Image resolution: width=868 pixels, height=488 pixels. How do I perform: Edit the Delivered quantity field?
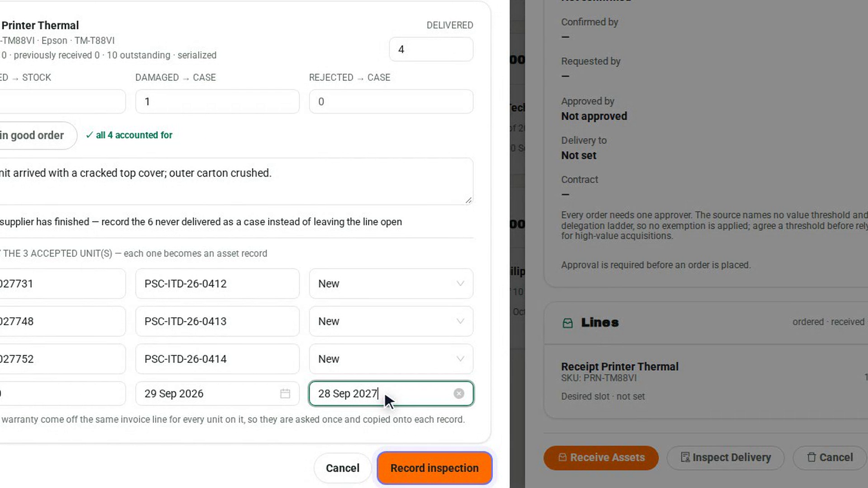coord(431,49)
